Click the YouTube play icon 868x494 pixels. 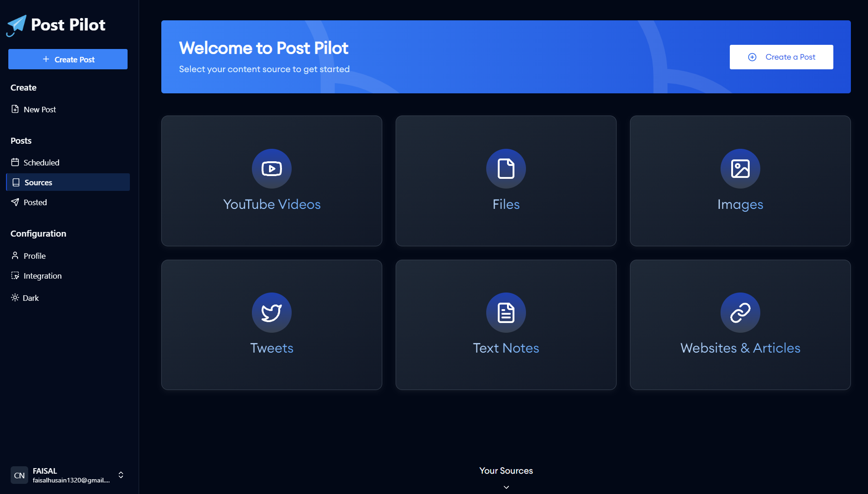[272, 169]
